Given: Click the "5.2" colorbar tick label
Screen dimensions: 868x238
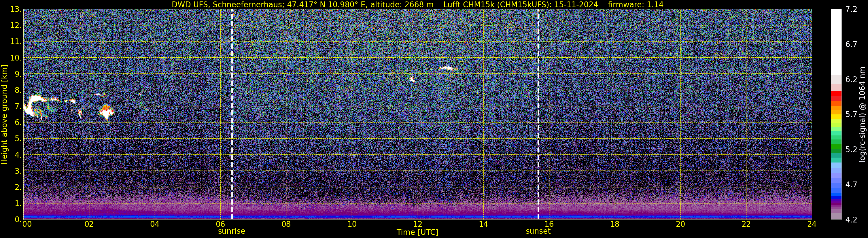Looking at the screenshot, I should tap(851, 149).
